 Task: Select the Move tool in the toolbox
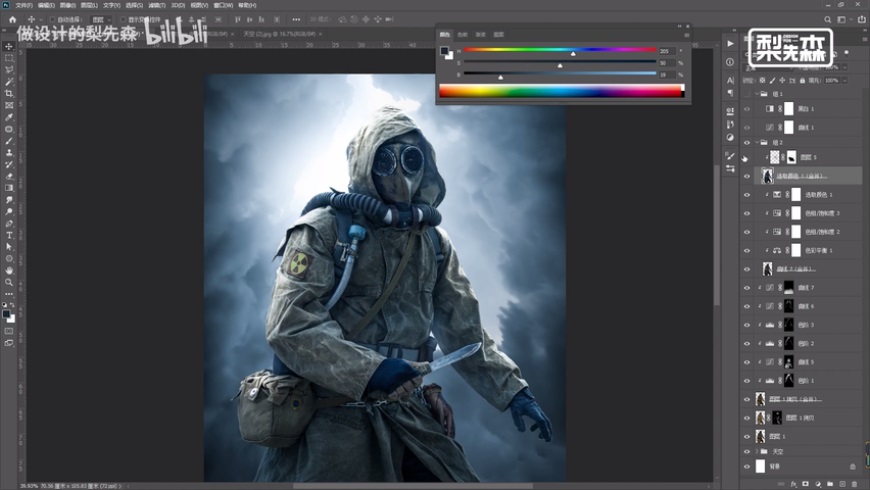coord(9,47)
